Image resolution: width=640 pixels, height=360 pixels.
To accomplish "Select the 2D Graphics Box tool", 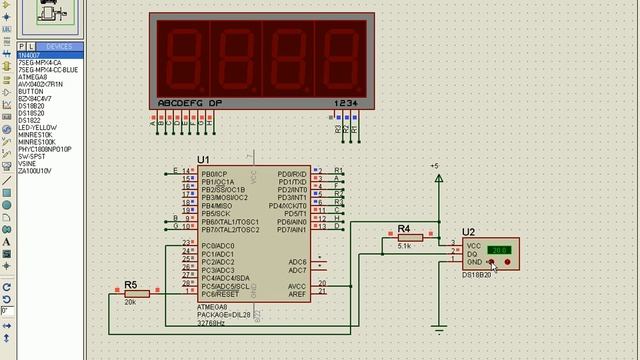I will point(7,193).
